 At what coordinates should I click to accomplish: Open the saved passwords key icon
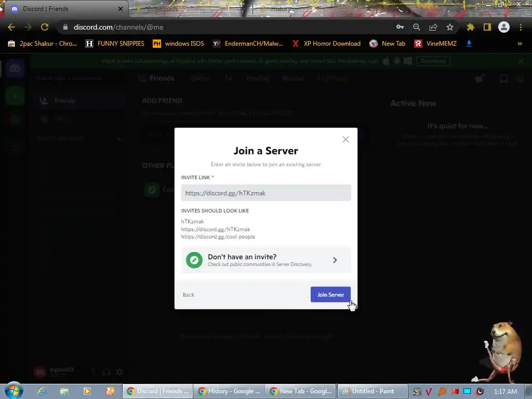pyautogui.click(x=400, y=27)
